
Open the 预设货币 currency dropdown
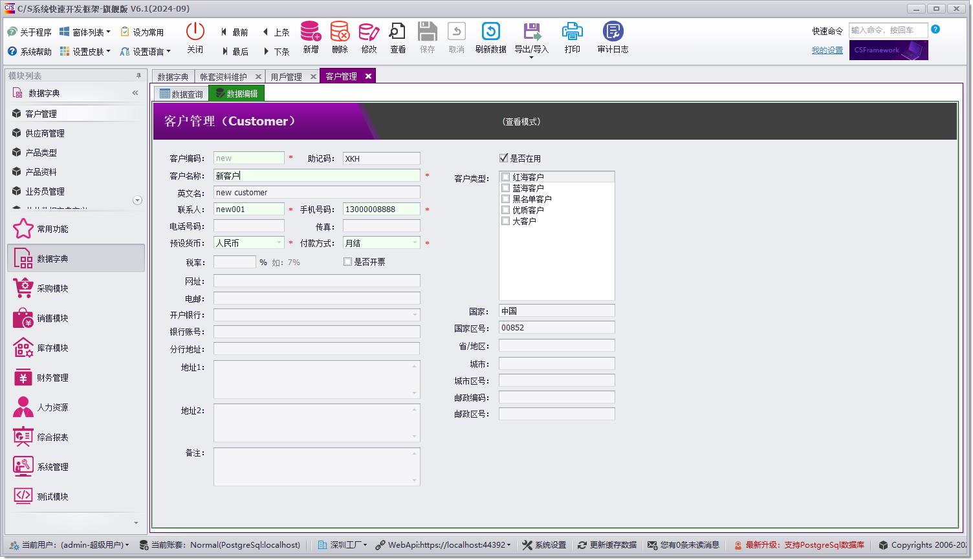279,242
